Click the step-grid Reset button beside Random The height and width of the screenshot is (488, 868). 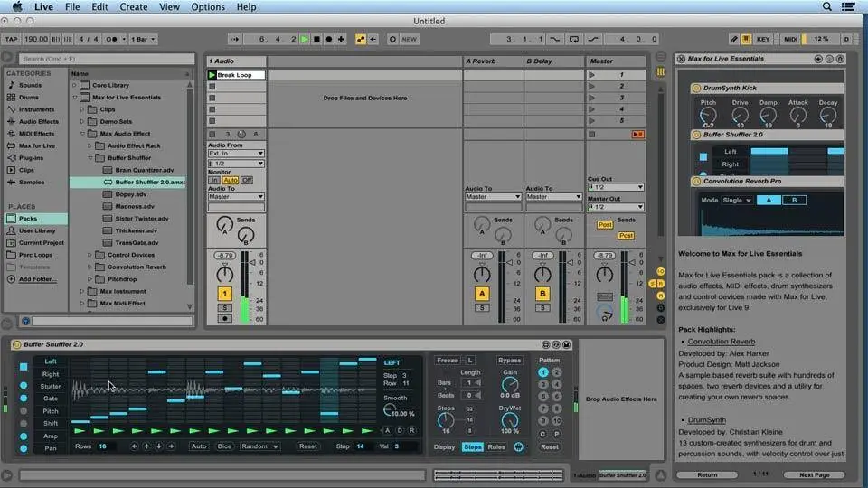(307, 446)
